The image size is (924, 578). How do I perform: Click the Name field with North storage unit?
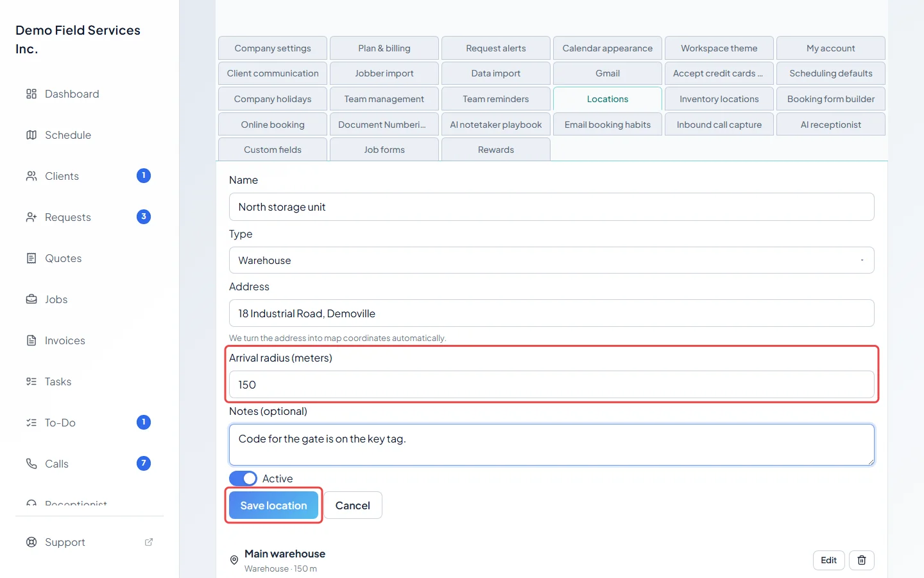coord(552,207)
